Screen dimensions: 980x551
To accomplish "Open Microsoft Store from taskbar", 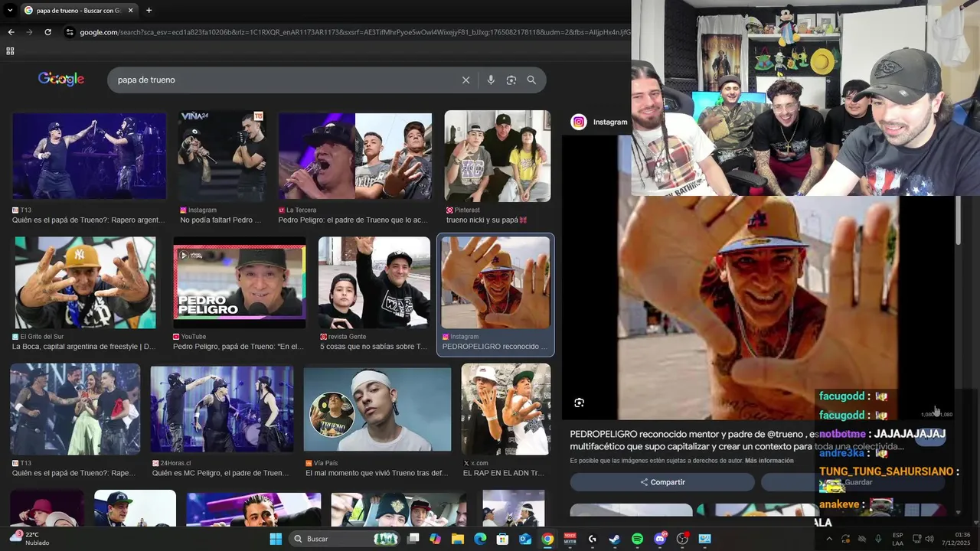I will 502,539.
